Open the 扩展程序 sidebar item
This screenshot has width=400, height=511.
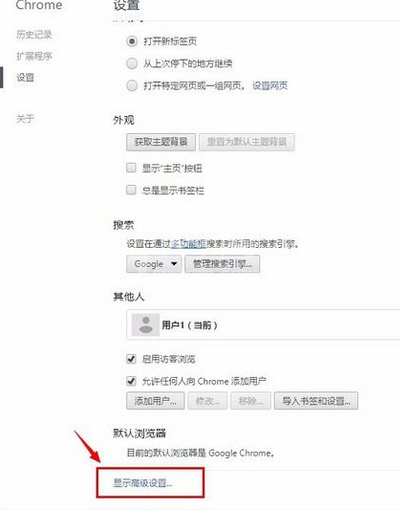[34, 56]
